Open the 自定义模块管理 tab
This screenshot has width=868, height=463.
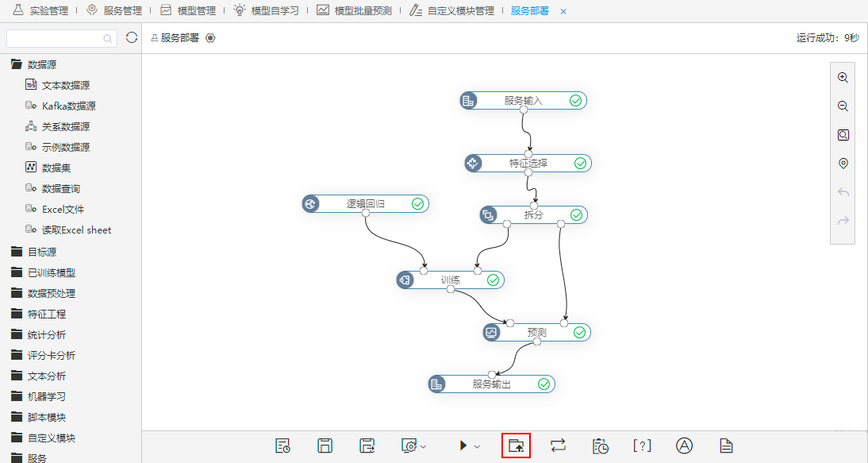(x=451, y=10)
